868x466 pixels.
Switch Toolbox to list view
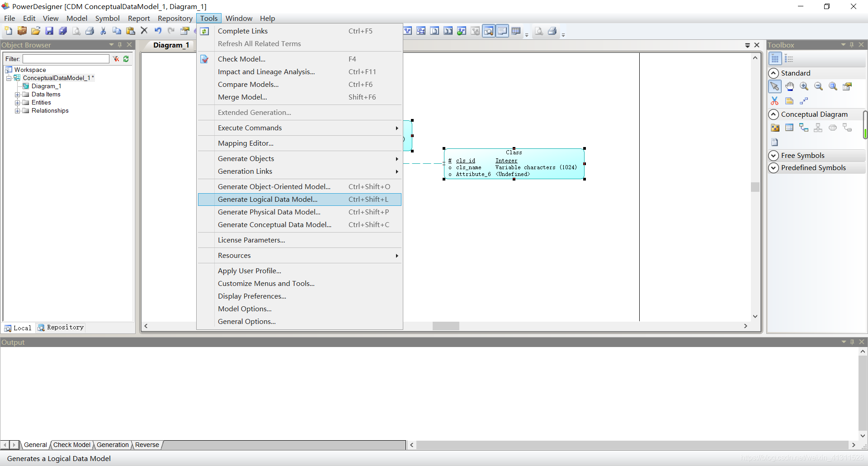pos(789,58)
